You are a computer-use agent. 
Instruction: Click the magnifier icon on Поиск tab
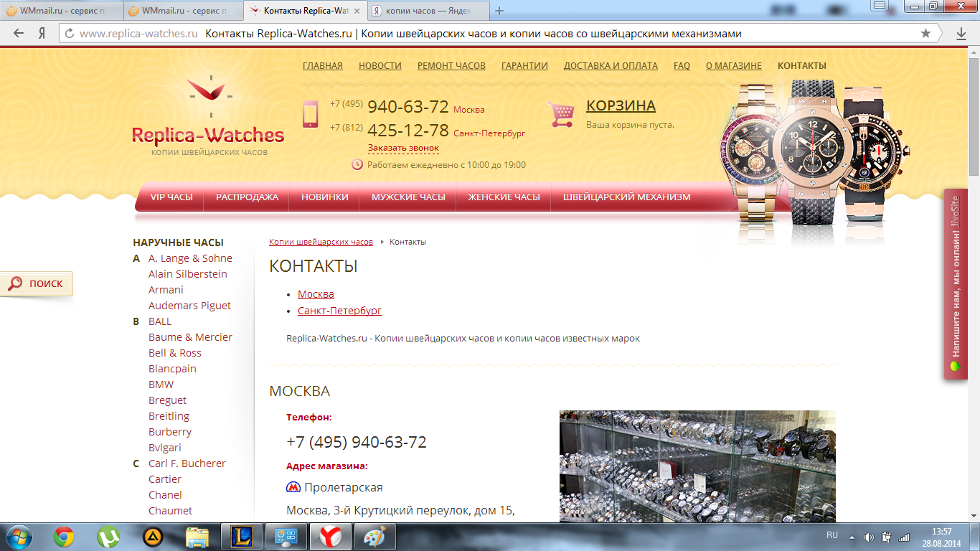click(15, 283)
